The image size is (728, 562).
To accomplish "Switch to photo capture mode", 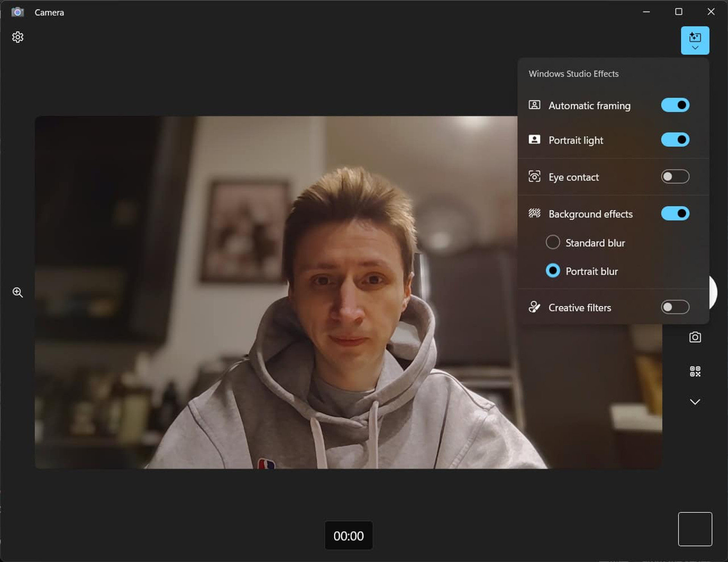I will coord(695,337).
